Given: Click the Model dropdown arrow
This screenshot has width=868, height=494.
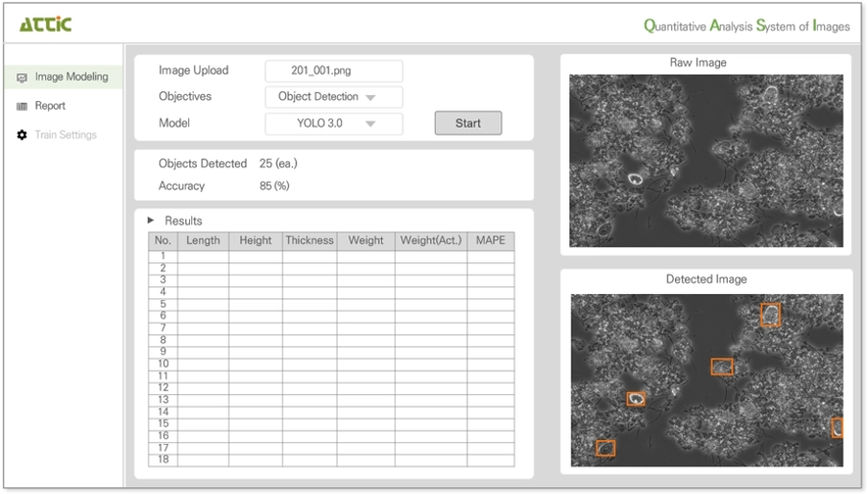Looking at the screenshot, I should pos(371,124).
